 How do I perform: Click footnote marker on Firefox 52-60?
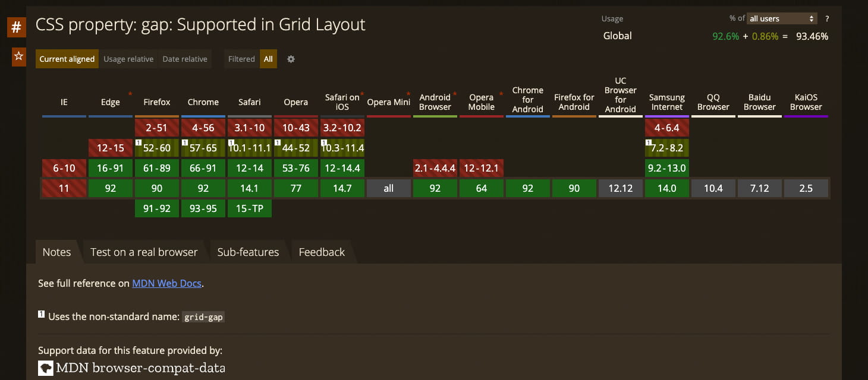pyautogui.click(x=138, y=142)
